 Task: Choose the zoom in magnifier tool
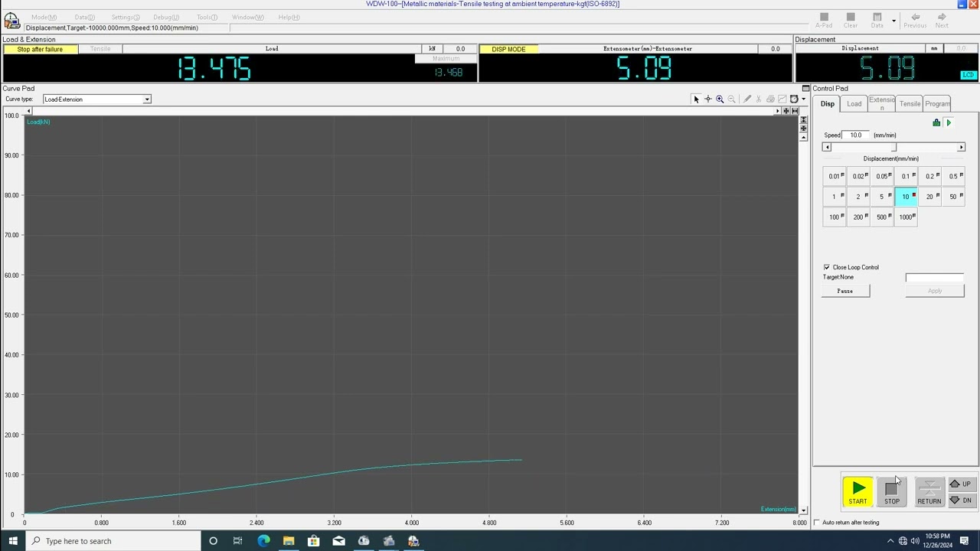(x=720, y=99)
